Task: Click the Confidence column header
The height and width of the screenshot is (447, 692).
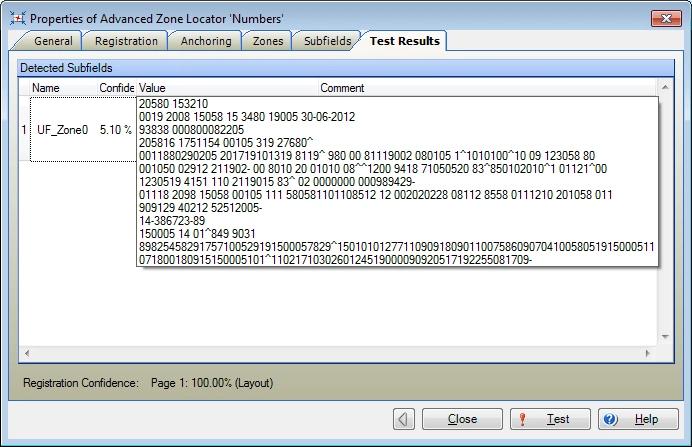Action: (116, 88)
